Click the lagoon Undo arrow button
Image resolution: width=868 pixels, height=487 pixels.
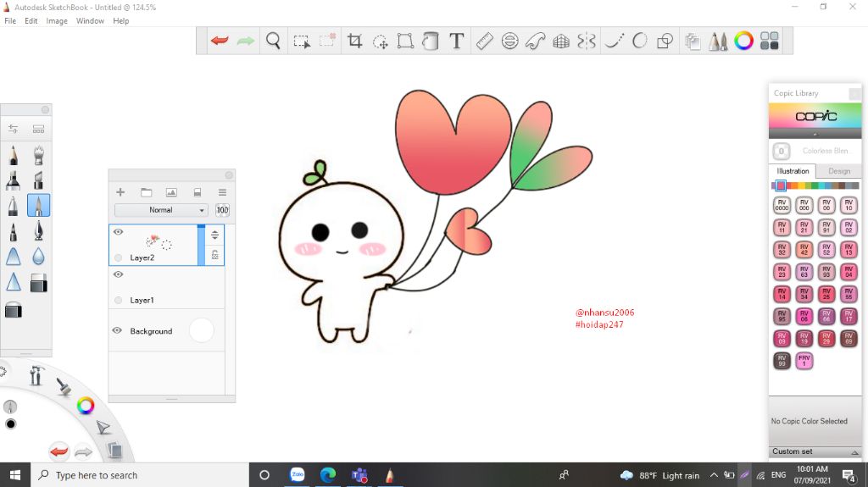click(58, 451)
